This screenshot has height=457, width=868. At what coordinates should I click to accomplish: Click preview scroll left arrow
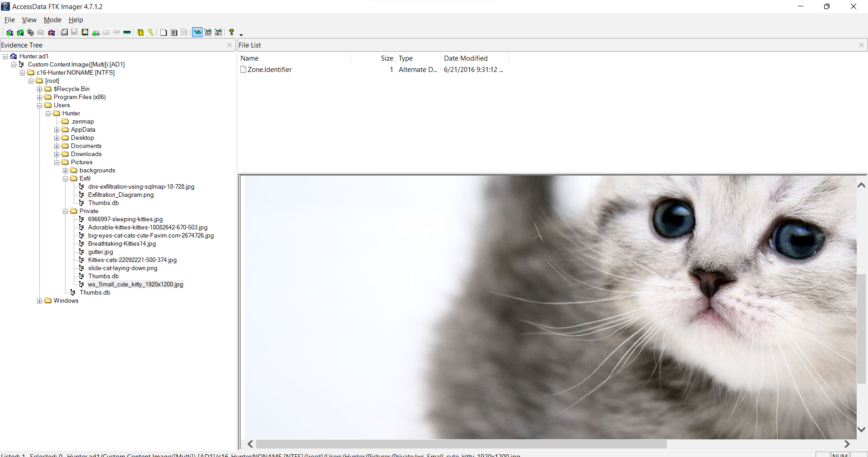coord(250,444)
